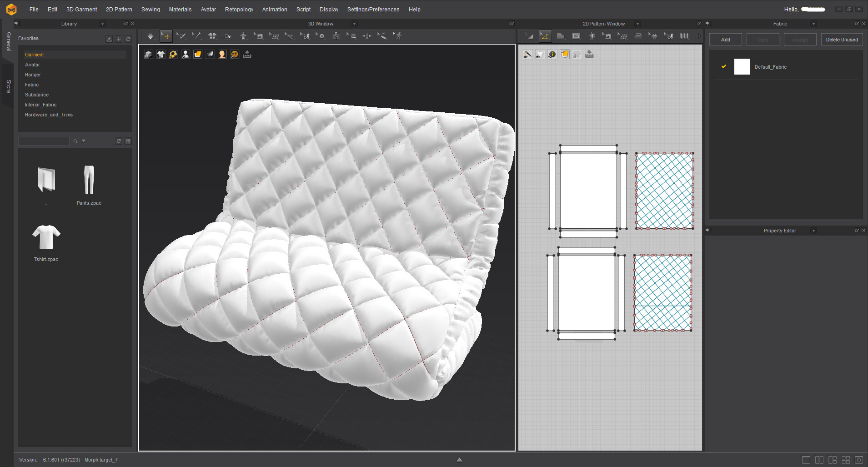Switch to four-pane window layout
Screen dimensions: 868x467
click(846, 460)
